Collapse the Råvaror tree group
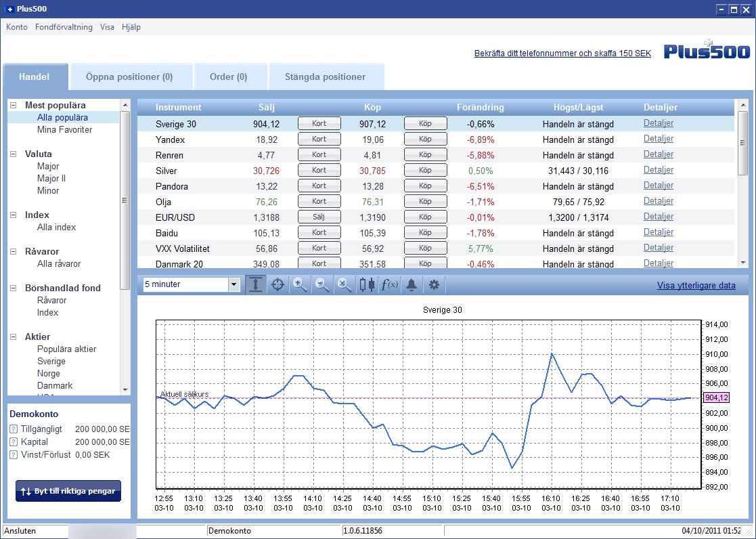 click(x=14, y=251)
